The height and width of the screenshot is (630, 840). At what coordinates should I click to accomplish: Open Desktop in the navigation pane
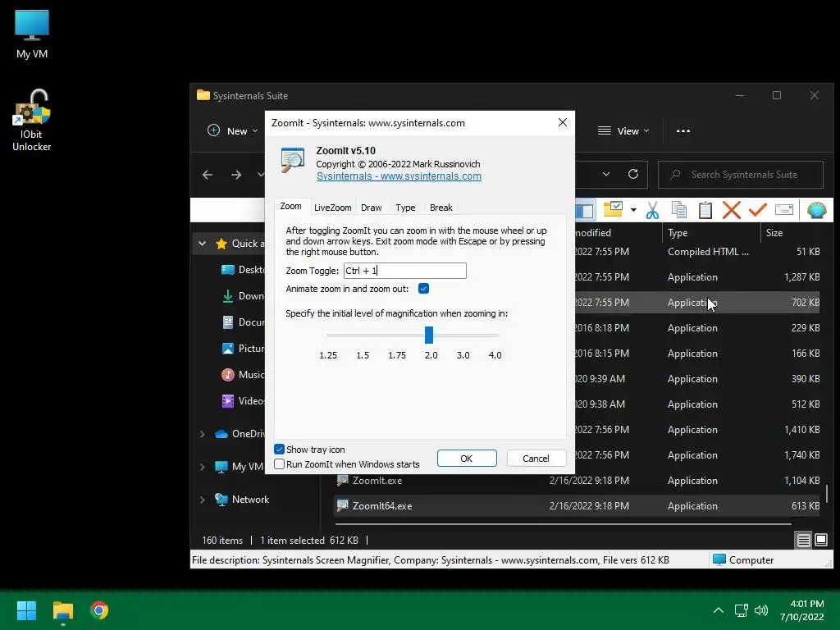[x=243, y=269]
